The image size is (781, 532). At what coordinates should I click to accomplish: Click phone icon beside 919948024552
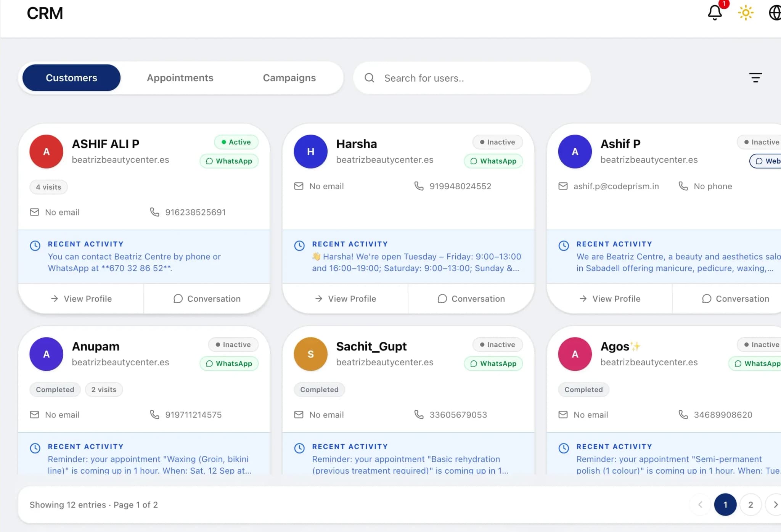tap(419, 186)
